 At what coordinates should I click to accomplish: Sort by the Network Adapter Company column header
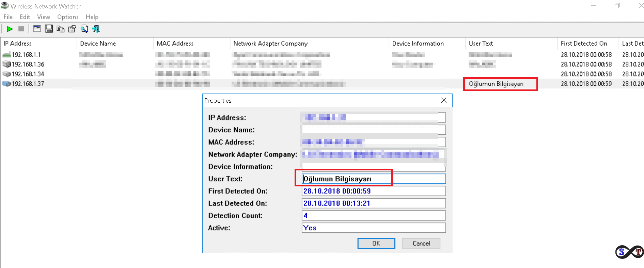click(310, 44)
